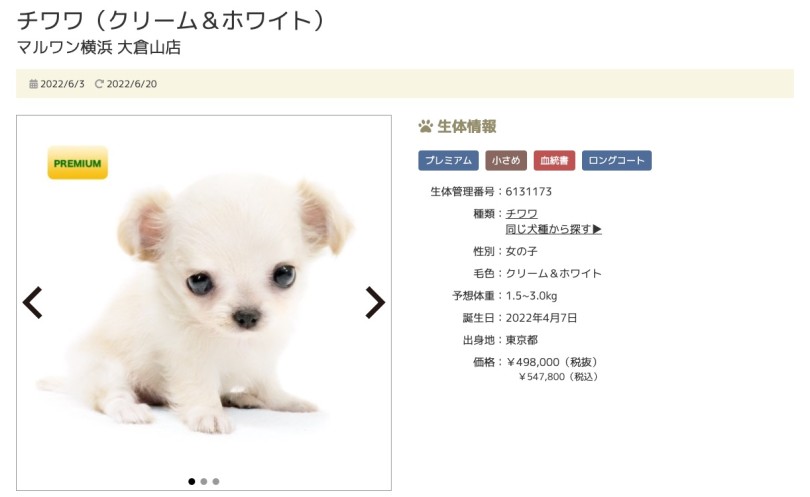The width and height of the screenshot is (810, 497).
Task: Click the calendar icon next to 2022/6/3
Action: 34,84
